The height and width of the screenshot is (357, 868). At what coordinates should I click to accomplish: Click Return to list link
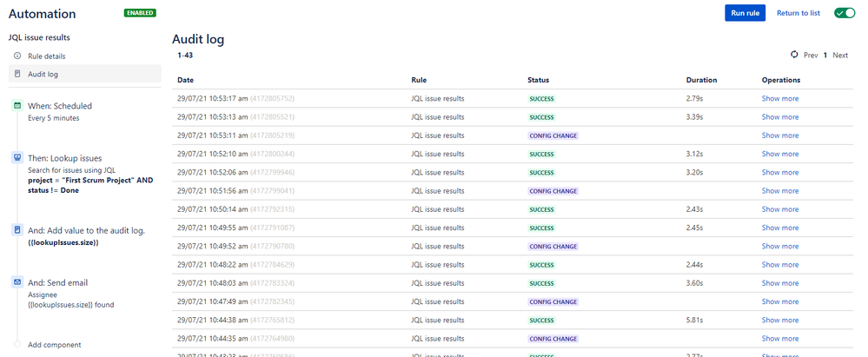coord(798,13)
